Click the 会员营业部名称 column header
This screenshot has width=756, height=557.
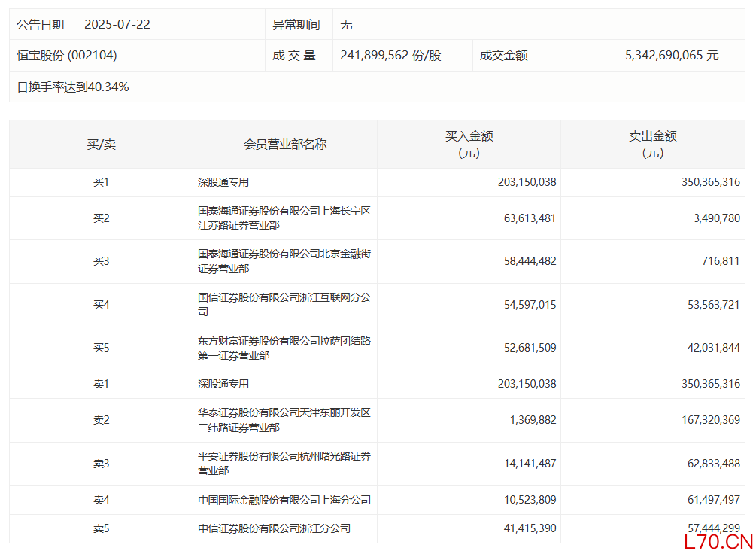tap(285, 145)
